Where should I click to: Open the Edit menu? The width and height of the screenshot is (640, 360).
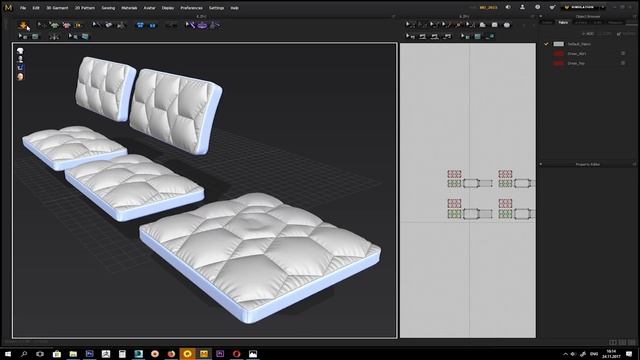pos(36,8)
